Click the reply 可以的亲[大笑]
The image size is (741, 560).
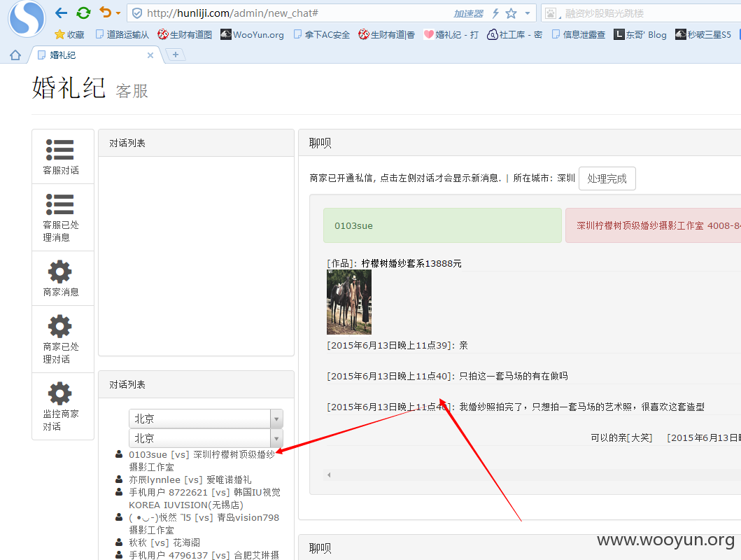(x=621, y=437)
